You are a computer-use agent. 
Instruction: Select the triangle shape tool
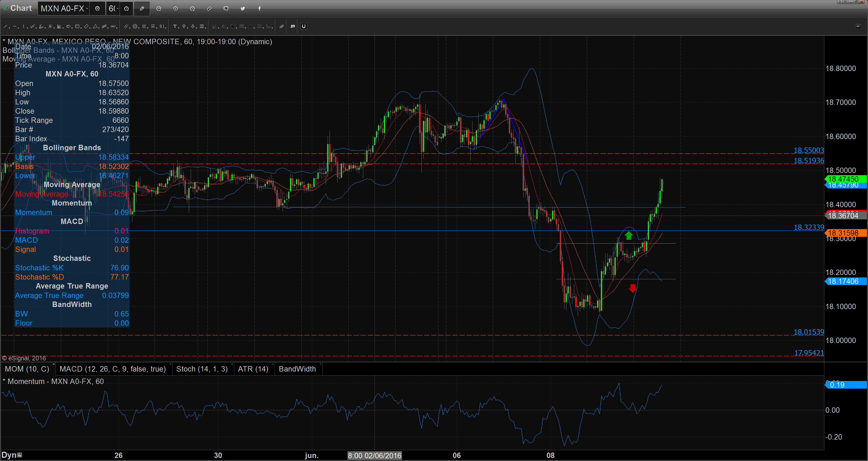(x=95, y=26)
